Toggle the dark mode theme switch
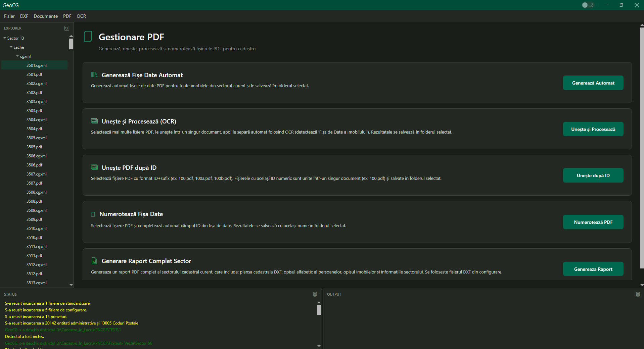 pos(588,5)
